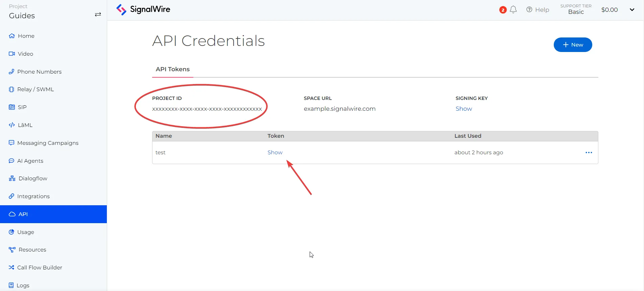The image size is (644, 291).
Task: Click the LaML code icon
Action: pyautogui.click(x=12, y=125)
